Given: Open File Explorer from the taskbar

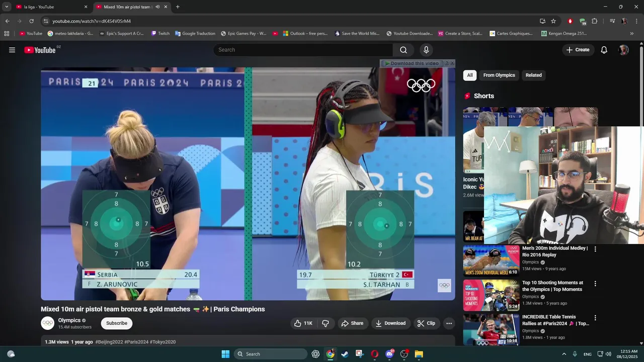Looking at the screenshot, I should [x=419, y=354].
